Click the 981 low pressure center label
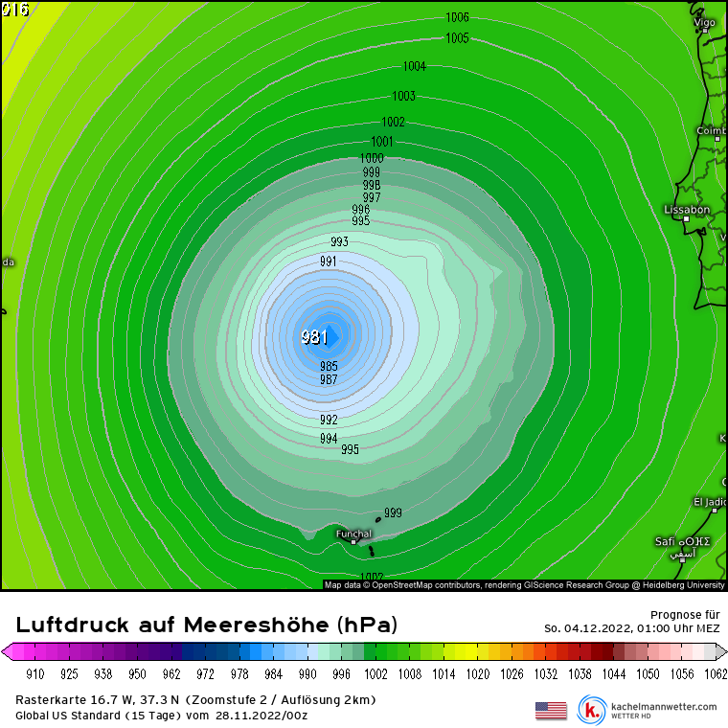Screen dimensions: 728x728 (314, 337)
